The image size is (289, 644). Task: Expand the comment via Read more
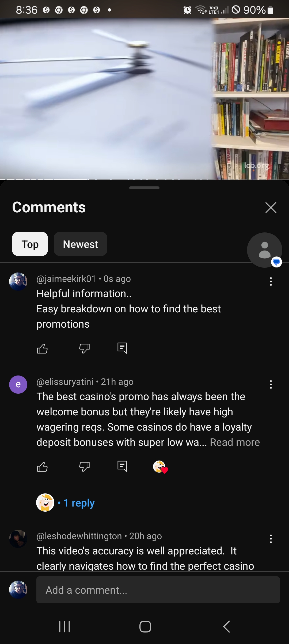point(235,442)
